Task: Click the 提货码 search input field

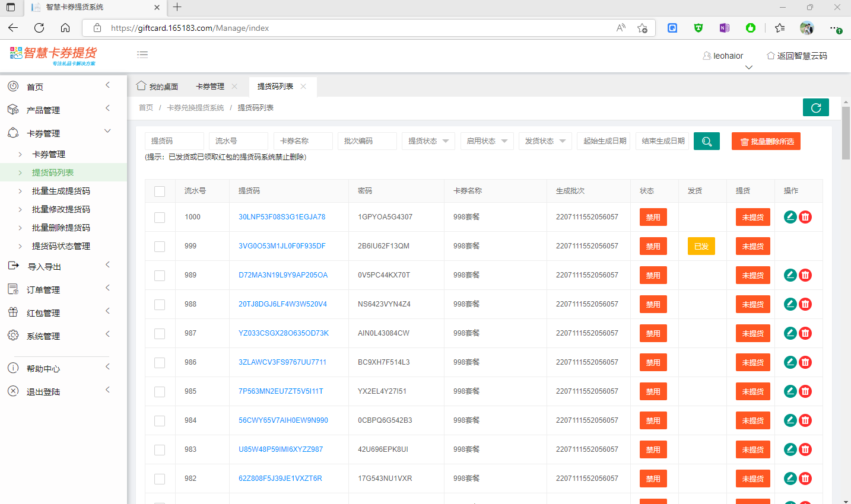Action: pyautogui.click(x=174, y=141)
